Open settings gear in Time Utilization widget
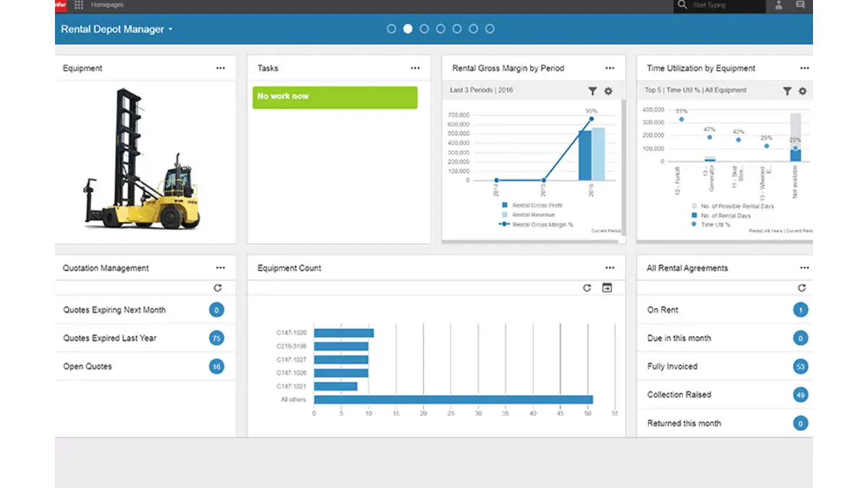Screen dimensions: 868x488 802,91
